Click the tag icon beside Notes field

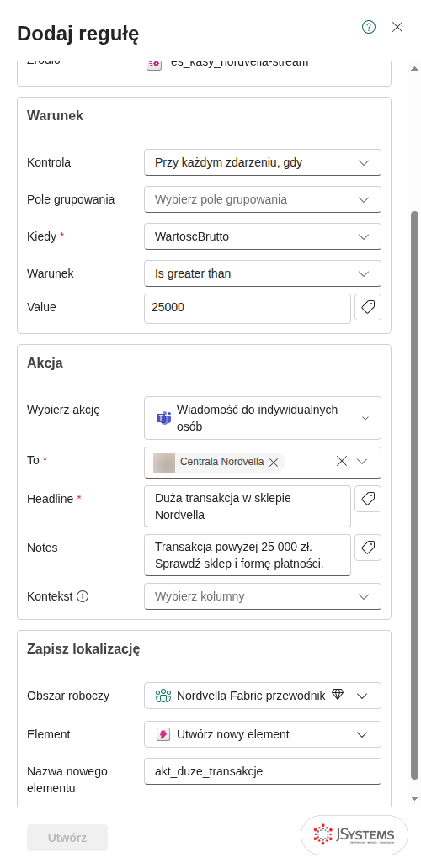(368, 548)
